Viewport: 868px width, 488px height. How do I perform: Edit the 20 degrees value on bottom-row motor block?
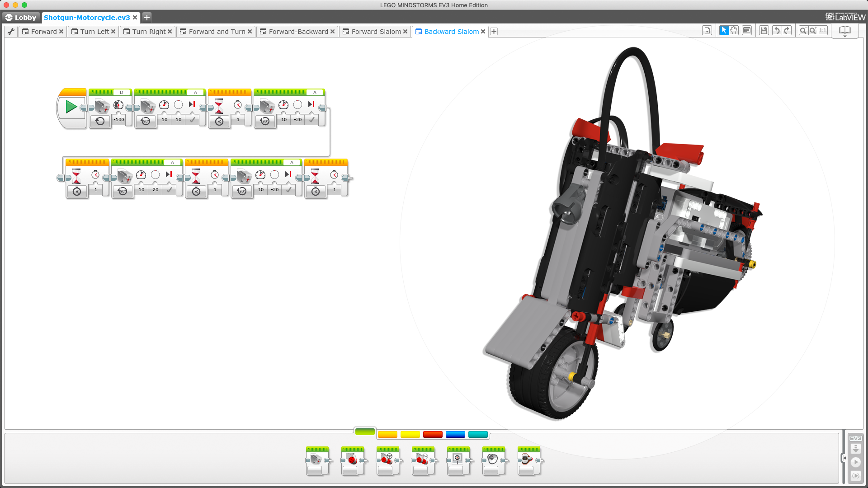[156, 190]
